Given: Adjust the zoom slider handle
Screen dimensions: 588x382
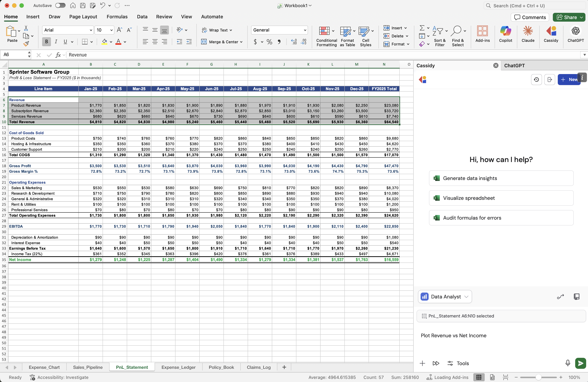Looking at the screenshot, I should (x=538, y=377).
